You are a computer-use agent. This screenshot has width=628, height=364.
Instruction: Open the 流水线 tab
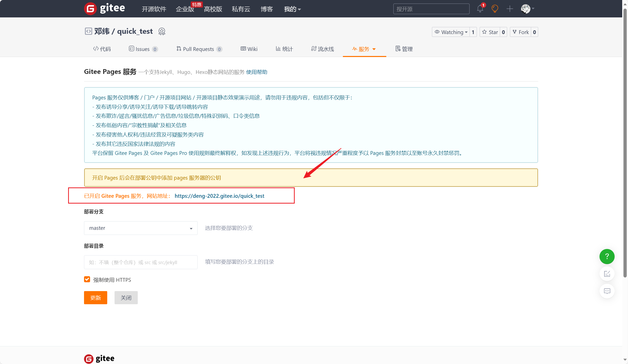coord(322,49)
